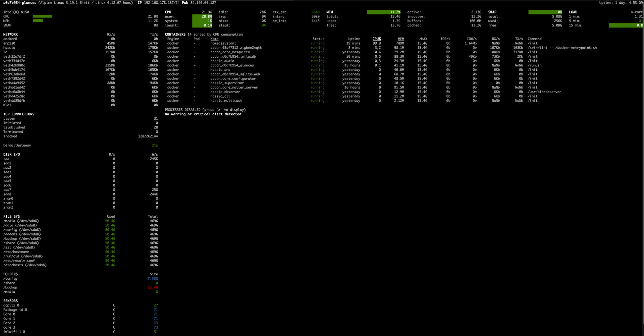The width and height of the screenshot is (644, 336).
Task: Click the TCP CONNECTIONS section header
Action: pos(19,114)
